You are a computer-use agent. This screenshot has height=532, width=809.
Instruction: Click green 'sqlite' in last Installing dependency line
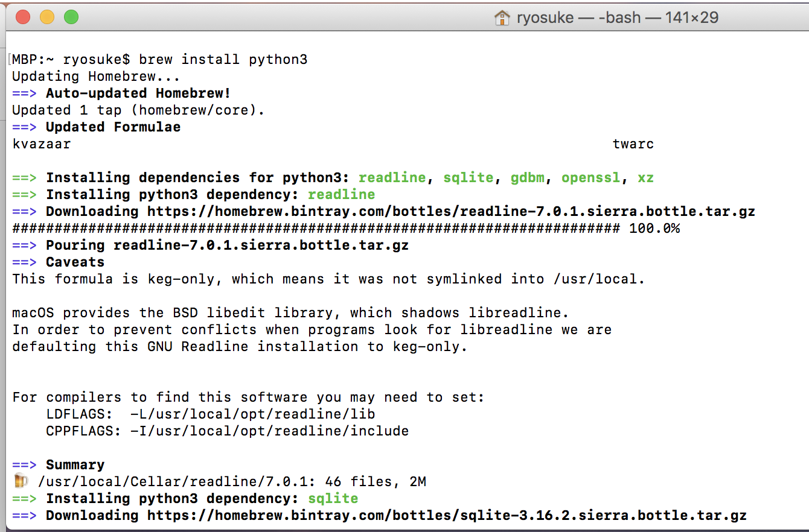pyautogui.click(x=333, y=499)
